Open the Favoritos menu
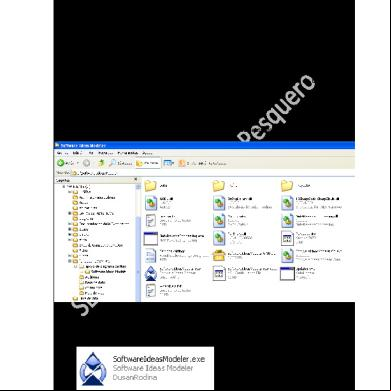Image resolution: width=391 pixels, height=391 pixels. pos(106,153)
